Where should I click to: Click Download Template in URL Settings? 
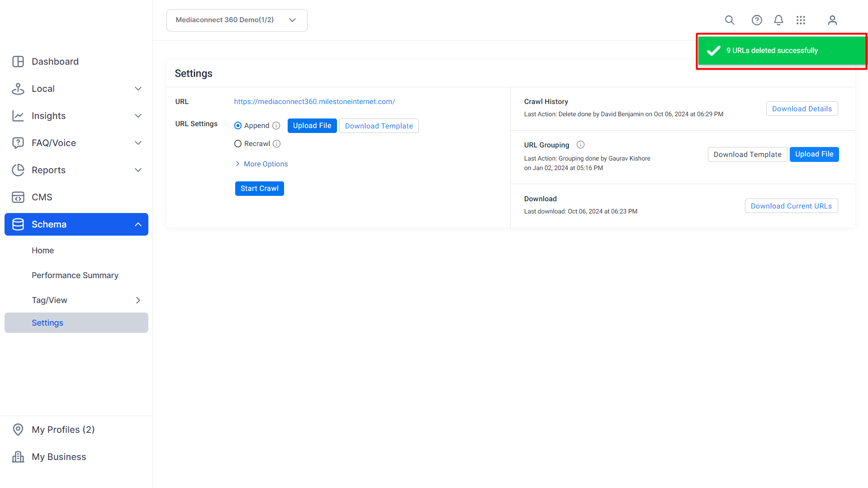pyautogui.click(x=379, y=126)
